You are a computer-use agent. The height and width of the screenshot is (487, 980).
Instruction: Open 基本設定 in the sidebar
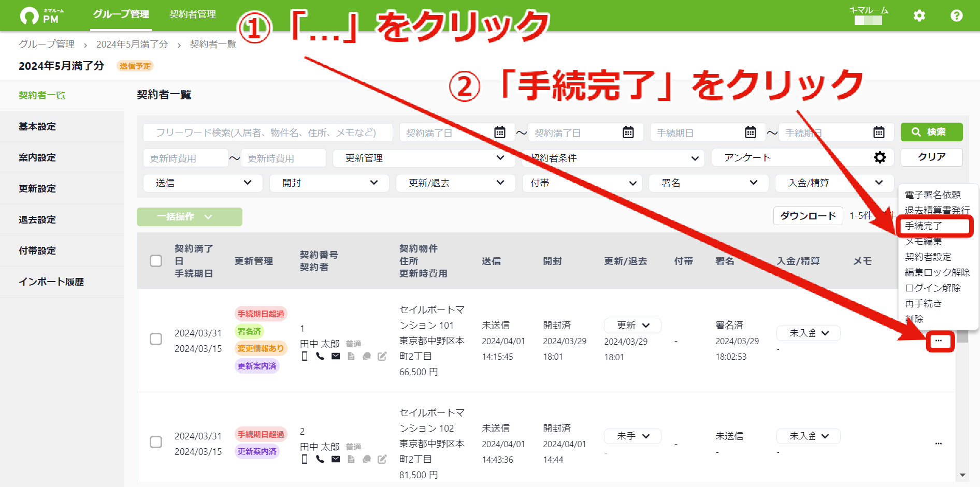tap(62, 126)
